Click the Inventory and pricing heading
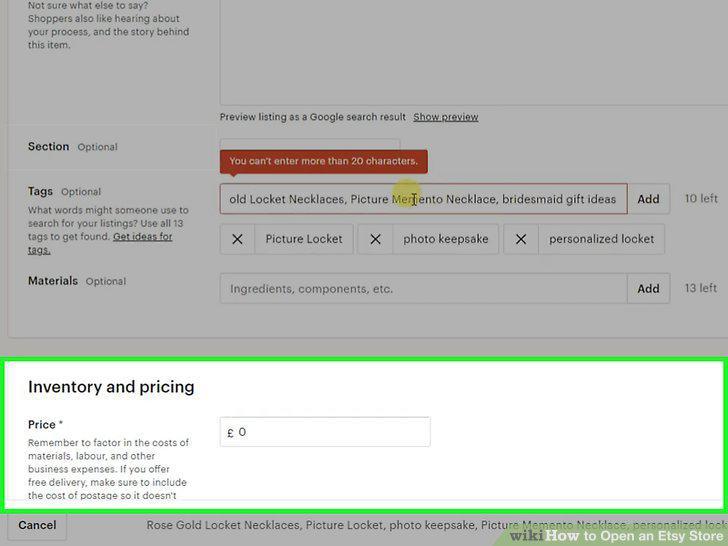The height and width of the screenshot is (546, 728). coord(111,387)
